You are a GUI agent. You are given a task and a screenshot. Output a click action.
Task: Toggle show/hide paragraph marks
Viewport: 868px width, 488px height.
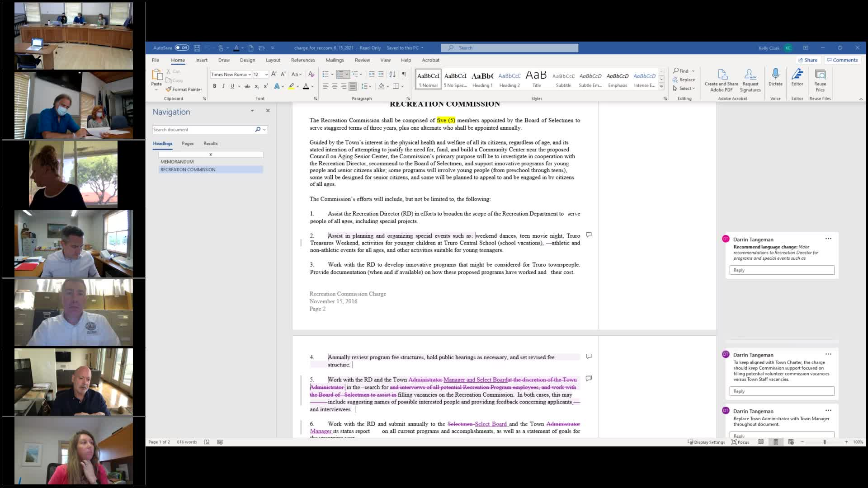click(x=404, y=74)
